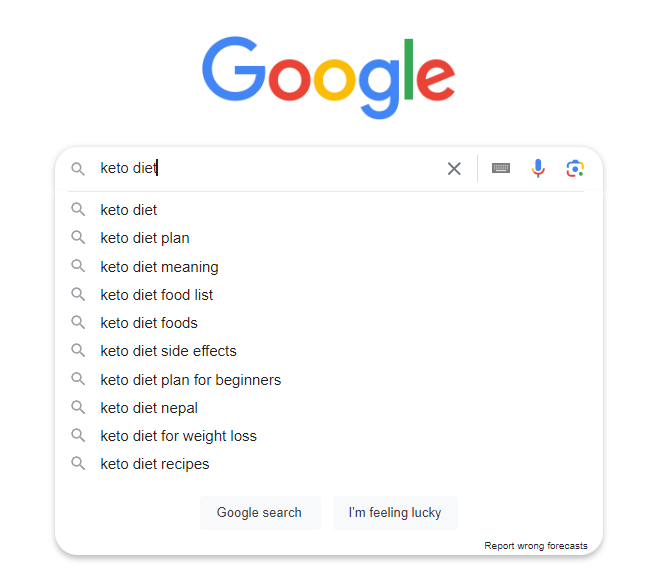Click the magnifier icon beside "keto diet recipes"
Screen dimensions: 661x576
click(x=78, y=464)
